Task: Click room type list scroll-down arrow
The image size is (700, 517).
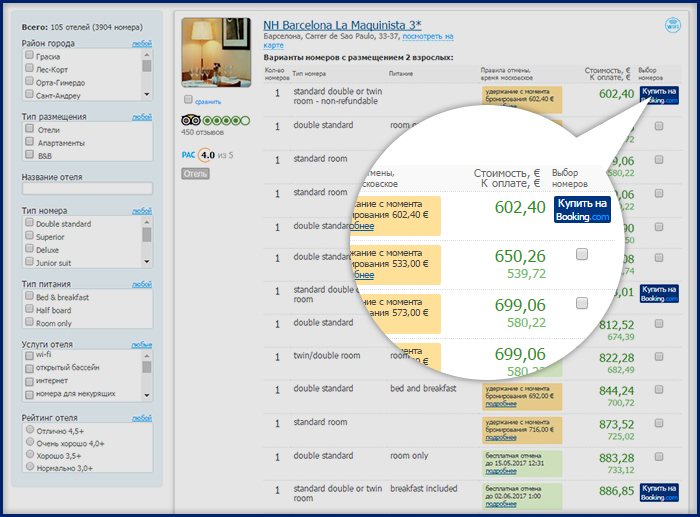Action: pyautogui.click(x=146, y=262)
